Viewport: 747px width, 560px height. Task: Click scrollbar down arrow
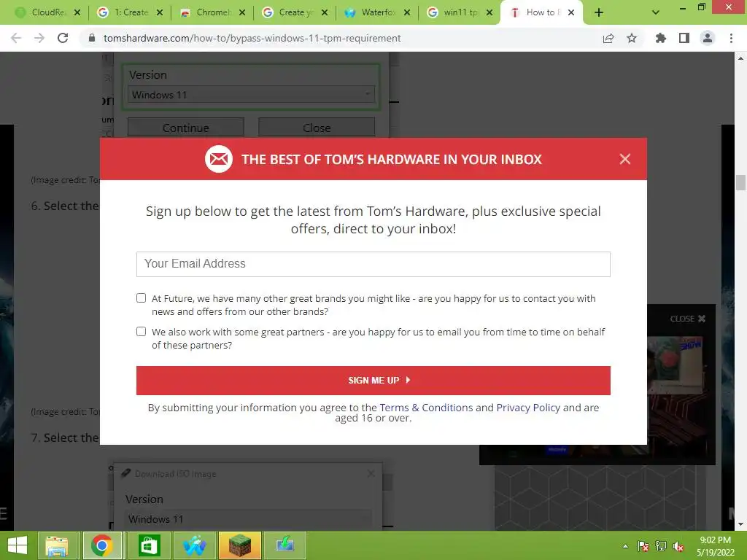coord(740,525)
